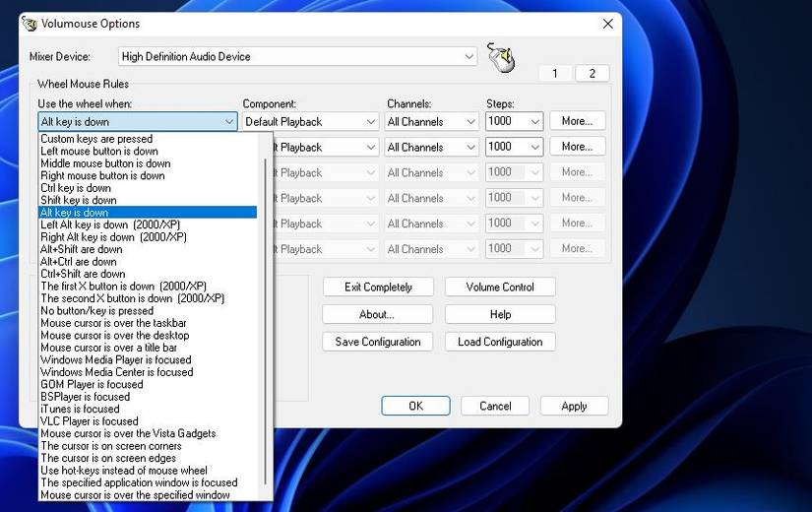Open the About... dialog

pos(377,314)
